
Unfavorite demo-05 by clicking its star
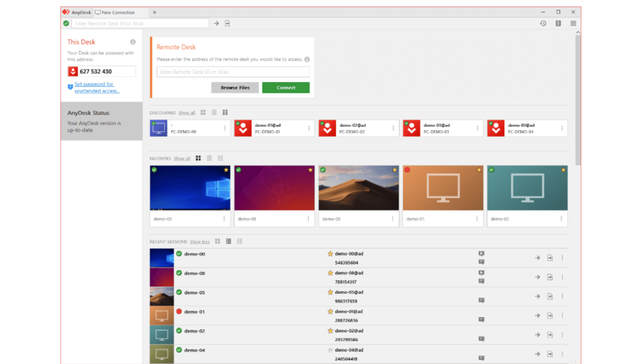point(394,170)
